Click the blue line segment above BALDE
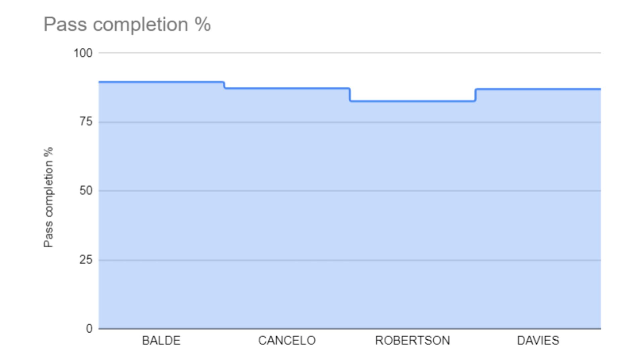This screenshot has height=362, width=644. (161, 82)
